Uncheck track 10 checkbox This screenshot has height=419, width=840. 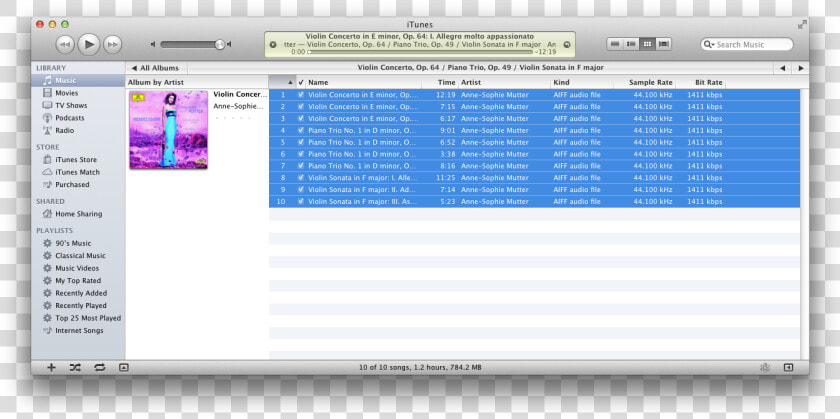[x=301, y=201]
